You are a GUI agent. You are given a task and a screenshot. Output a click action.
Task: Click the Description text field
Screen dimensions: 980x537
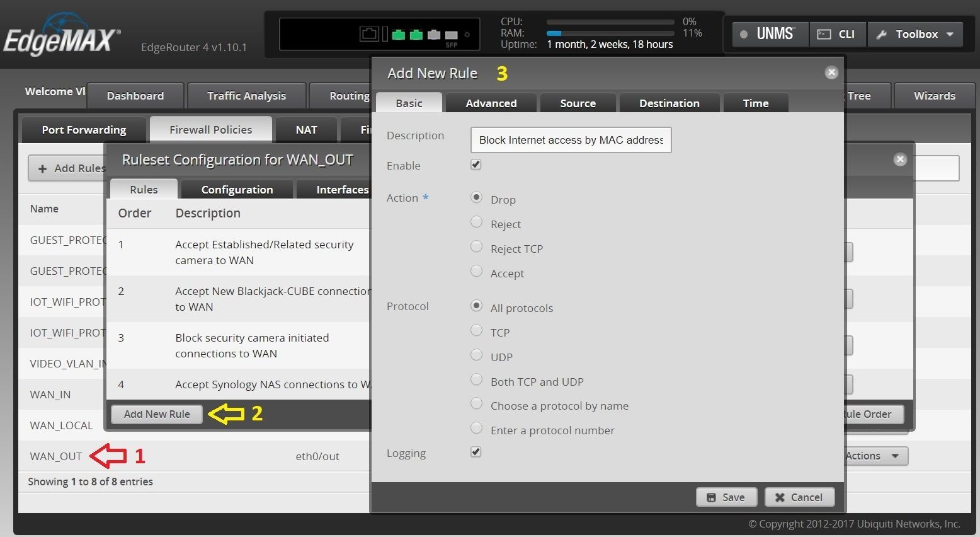(x=571, y=140)
